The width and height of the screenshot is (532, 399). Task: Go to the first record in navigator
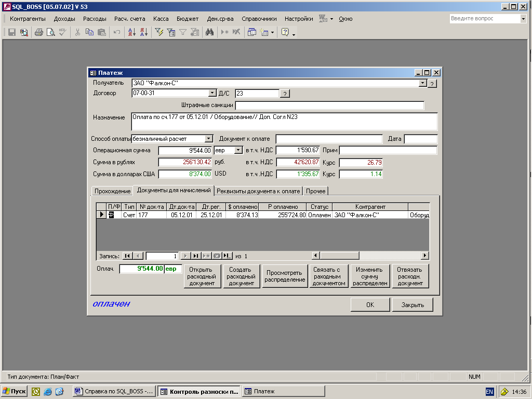127,256
